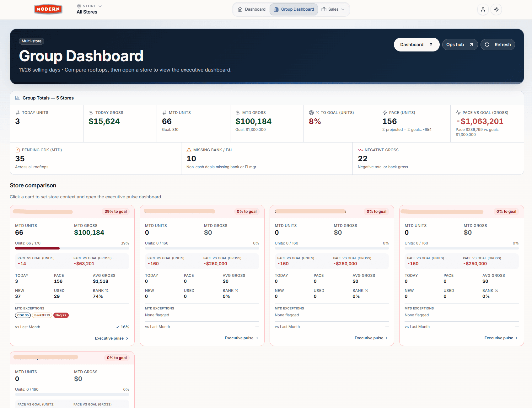This screenshot has height=408, width=532.
Task: Click the AVG GROSS $1,518 value
Action: click(100, 282)
